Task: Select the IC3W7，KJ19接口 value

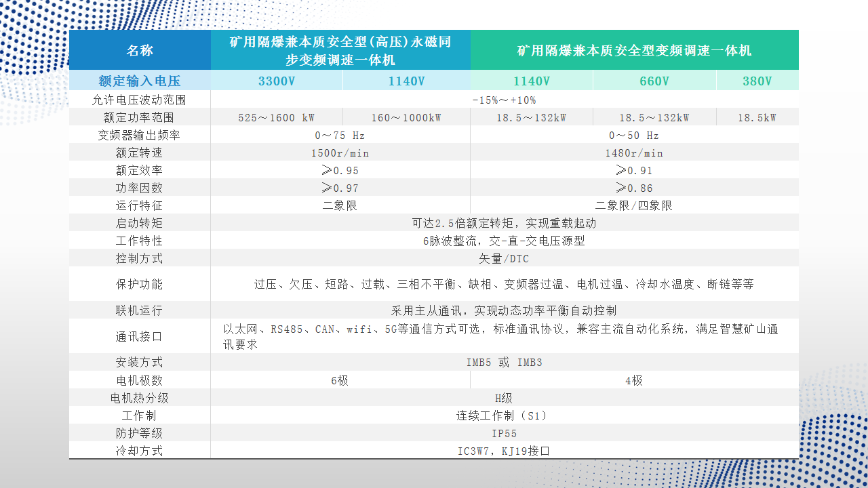Action: click(x=504, y=451)
